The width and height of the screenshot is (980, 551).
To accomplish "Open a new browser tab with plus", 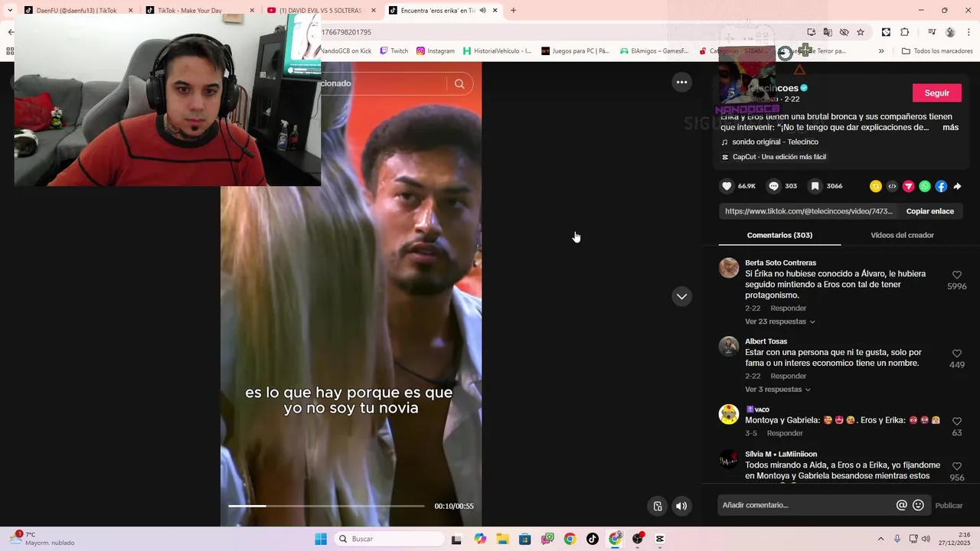I will tap(513, 11).
